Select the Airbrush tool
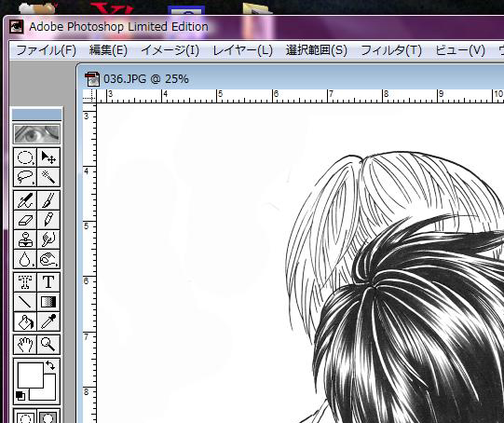Image resolution: width=504 pixels, height=423 pixels. tap(25, 200)
